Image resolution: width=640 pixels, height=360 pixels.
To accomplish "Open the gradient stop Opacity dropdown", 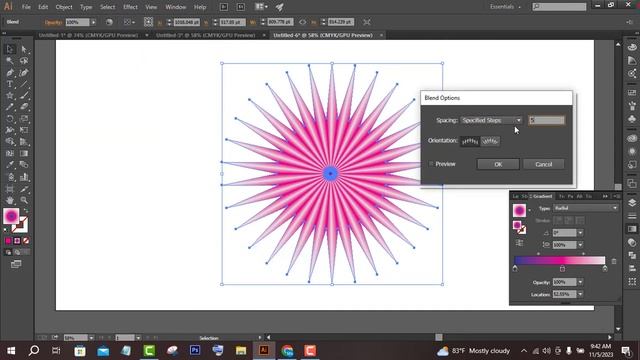I will (x=580, y=282).
